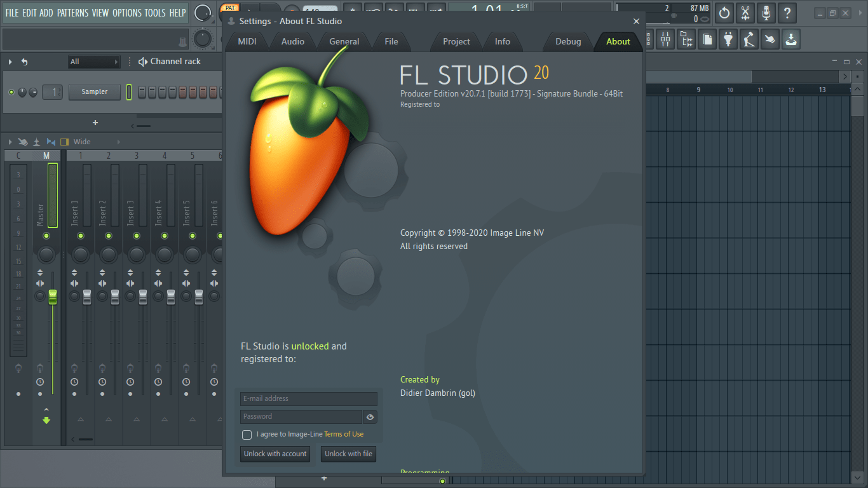Click the Password input field

click(301, 417)
